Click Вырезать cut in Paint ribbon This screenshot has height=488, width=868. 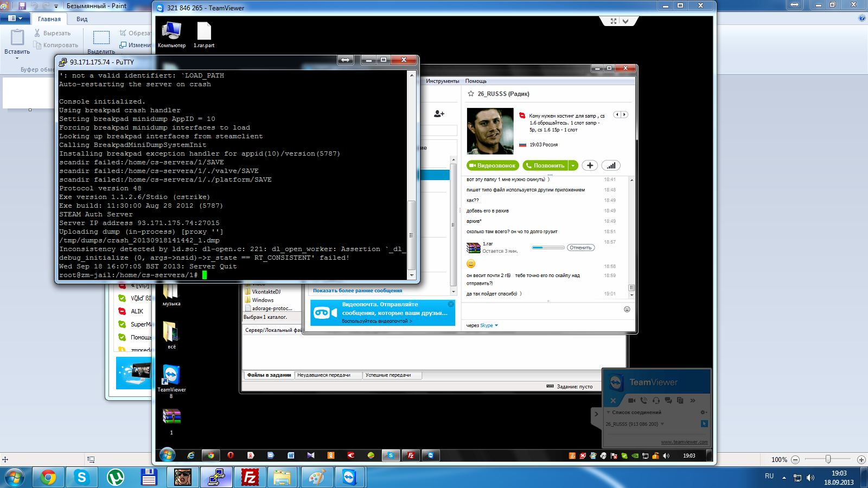point(52,33)
